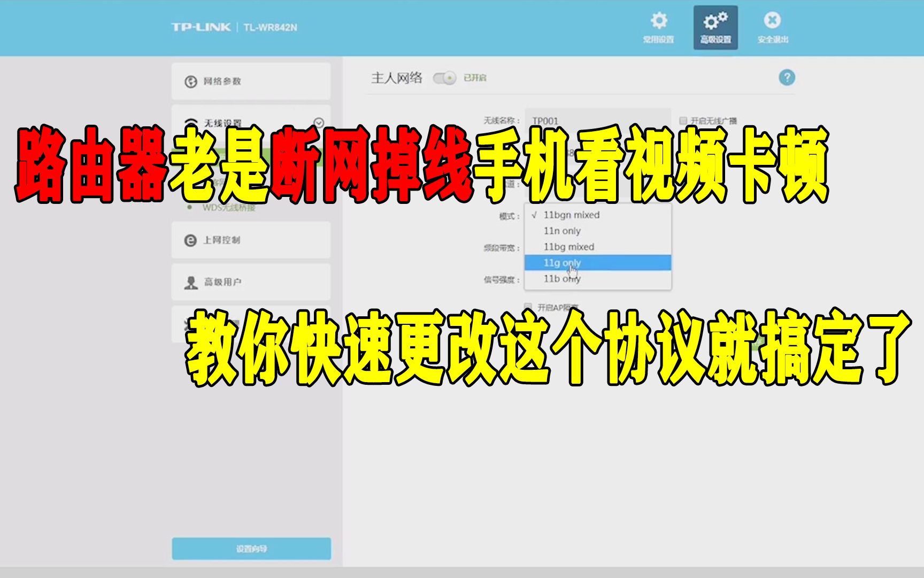Check the 开启无线广播 checkbox
This screenshot has width=924, height=578.
click(683, 120)
